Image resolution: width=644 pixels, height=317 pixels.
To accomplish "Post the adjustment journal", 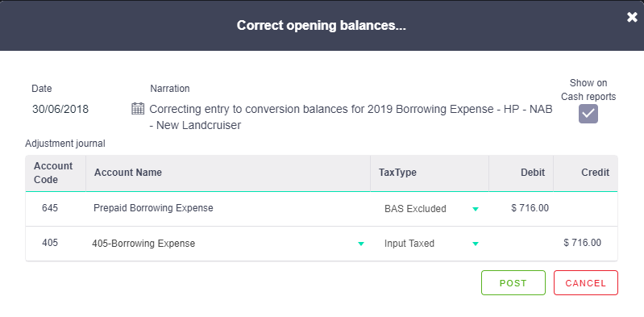I will (513, 283).
